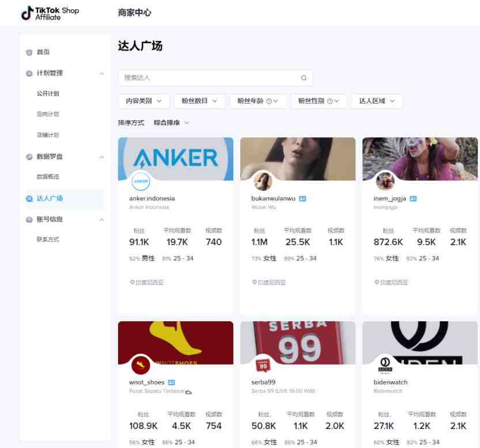Open the 达人区域 filter dropdown
This screenshot has width=480, height=448.
coord(377,101)
